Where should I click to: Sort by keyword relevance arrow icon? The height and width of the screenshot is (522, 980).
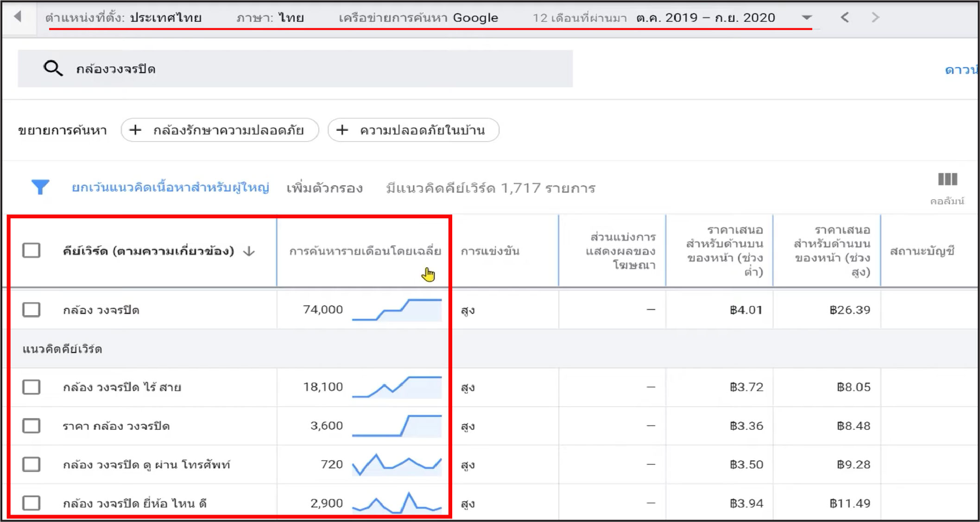(x=249, y=251)
